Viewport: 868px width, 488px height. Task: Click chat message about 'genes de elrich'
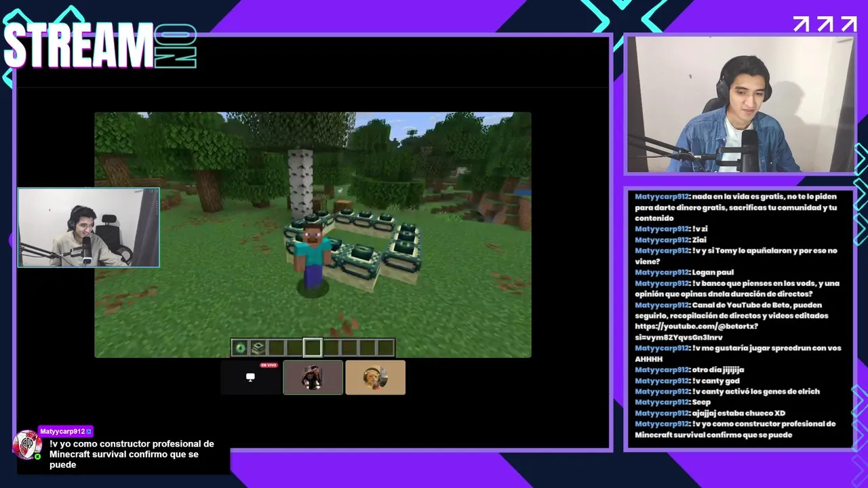point(727,392)
